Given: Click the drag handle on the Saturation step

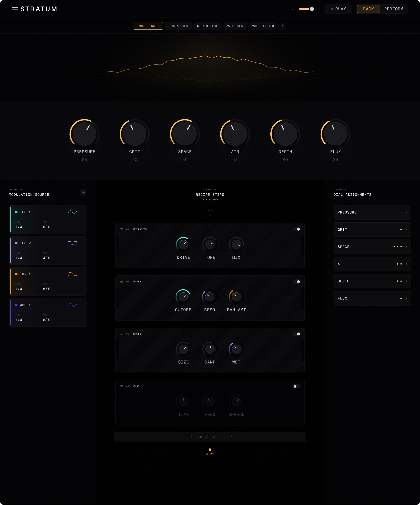Looking at the screenshot, I should pyautogui.click(x=121, y=229).
